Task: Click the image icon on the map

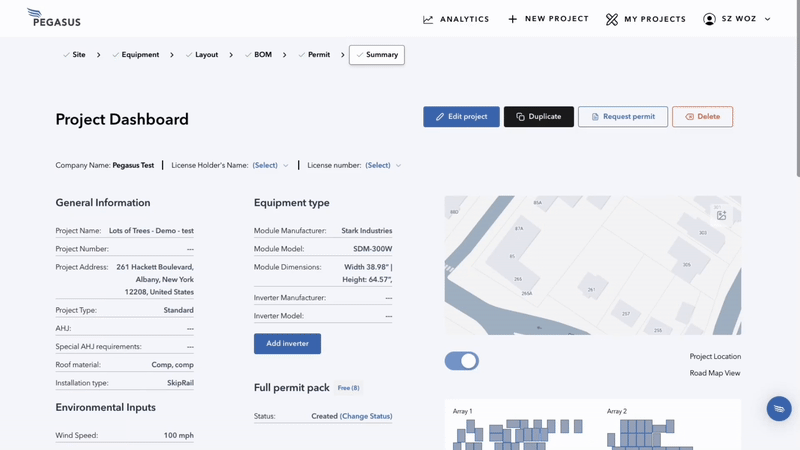Action: [x=721, y=215]
